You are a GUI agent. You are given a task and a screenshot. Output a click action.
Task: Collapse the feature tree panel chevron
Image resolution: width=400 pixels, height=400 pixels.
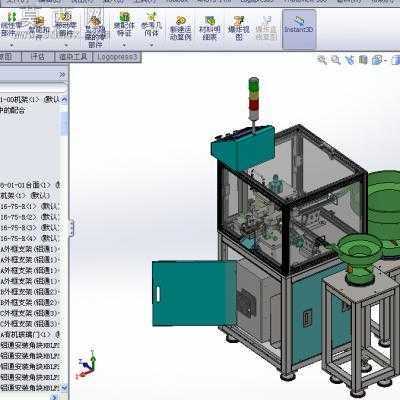coord(62,75)
